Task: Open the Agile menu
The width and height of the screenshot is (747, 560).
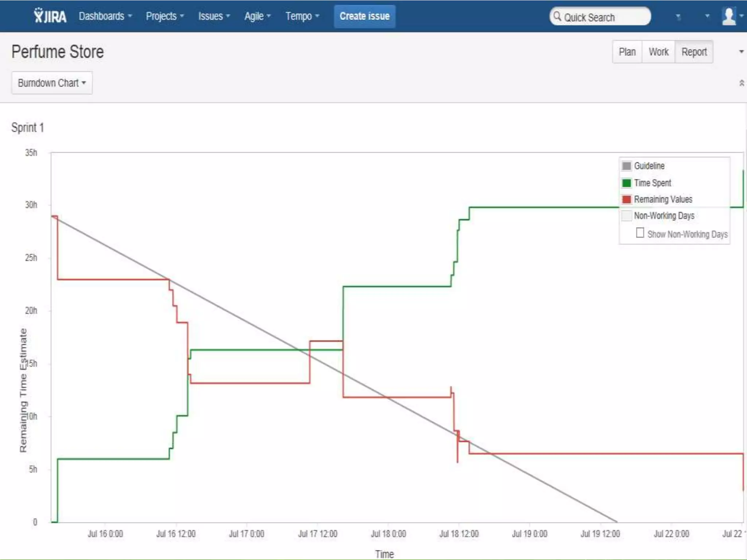Action: (257, 16)
